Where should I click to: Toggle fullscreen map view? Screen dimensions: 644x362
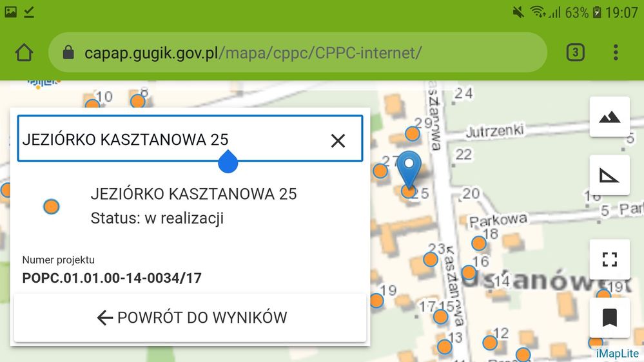click(609, 260)
